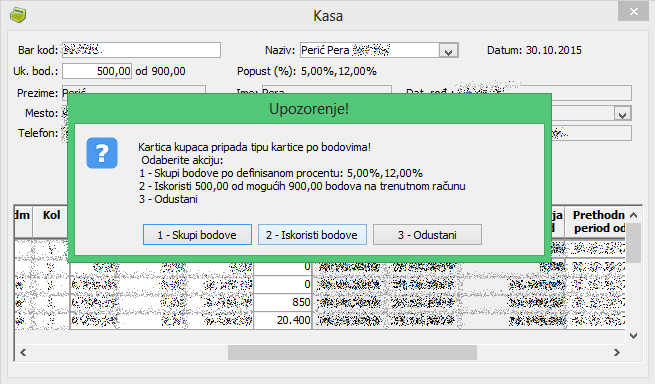Screen dimensions: 655x384
Task: Cancel with '3 - Odustani' button
Action: [x=427, y=235]
